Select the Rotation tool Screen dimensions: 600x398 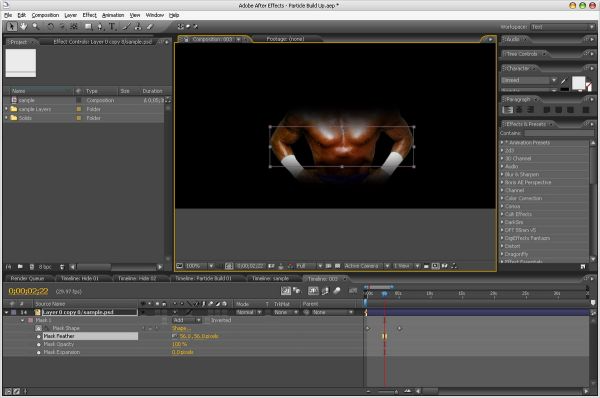point(51,26)
